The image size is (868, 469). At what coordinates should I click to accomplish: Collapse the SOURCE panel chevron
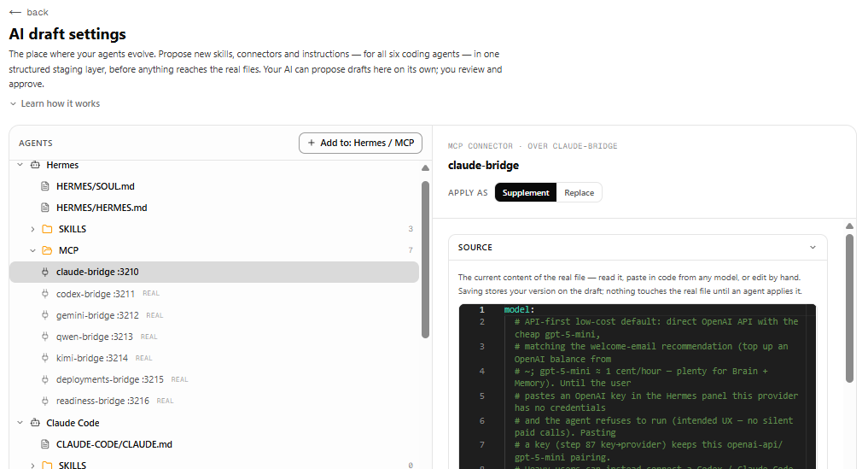(x=813, y=247)
